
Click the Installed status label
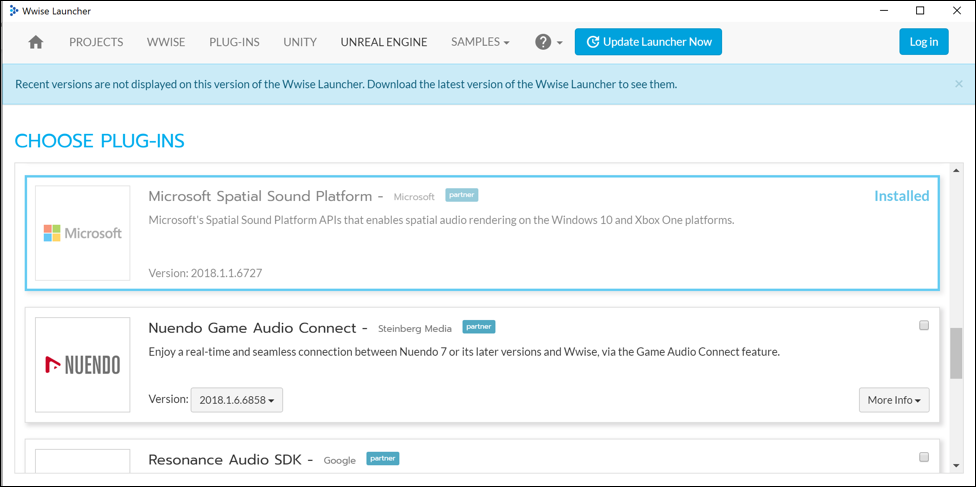[901, 196]
